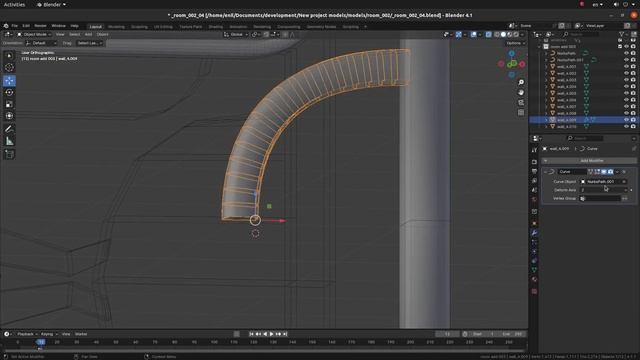Screen dimensions: 640x360
Task: Open the Global transform orientation dropdown
Action: (236, 35)
